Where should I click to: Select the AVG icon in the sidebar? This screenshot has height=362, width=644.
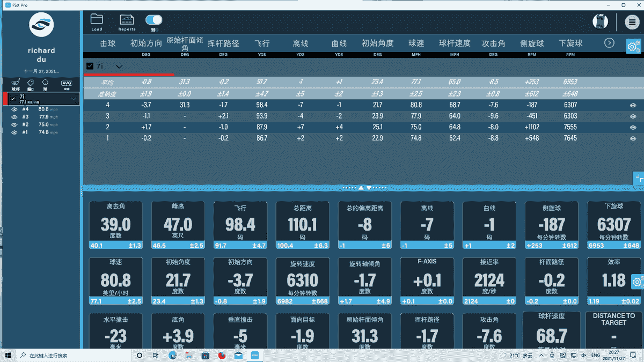(67, 84)
